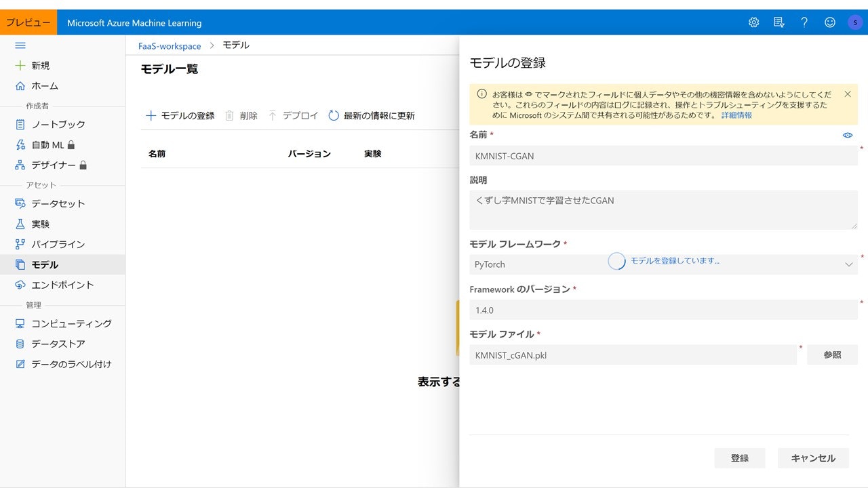Open the notifications list icon in header
Image resolution: width=868 pixels, height=488 pixels.
pos(778,22)
